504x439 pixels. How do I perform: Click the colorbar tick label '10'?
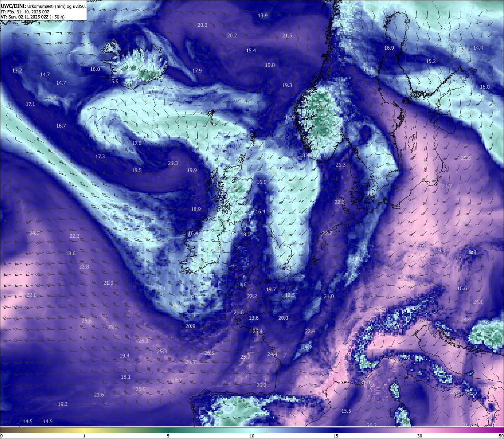252,436
